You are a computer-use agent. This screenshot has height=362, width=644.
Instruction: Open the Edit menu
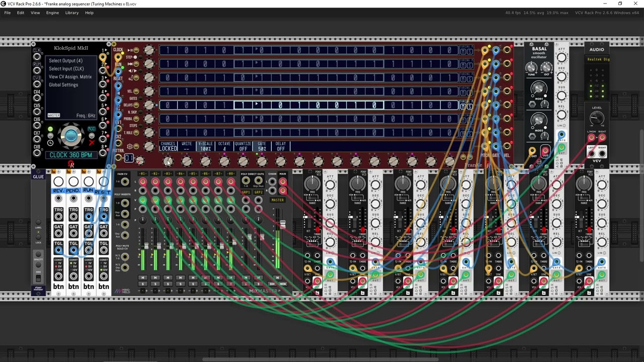click(x=21, y=13)
